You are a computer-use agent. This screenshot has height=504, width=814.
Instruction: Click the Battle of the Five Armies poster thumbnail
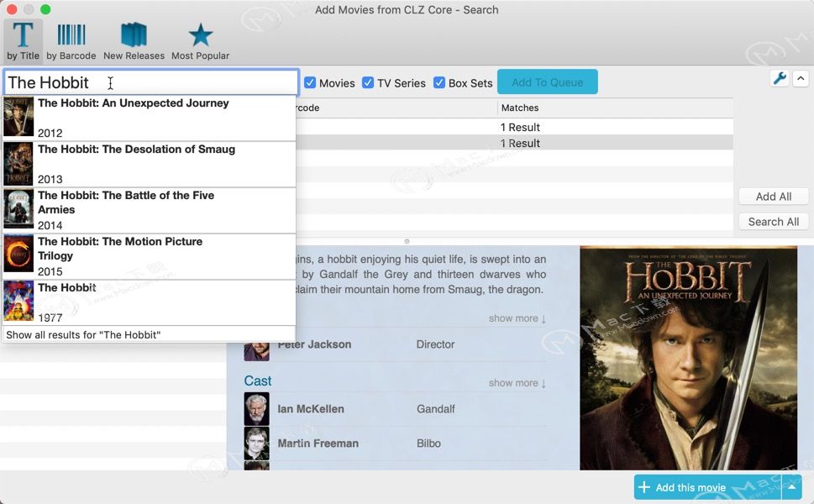click(x=18, y=209)
